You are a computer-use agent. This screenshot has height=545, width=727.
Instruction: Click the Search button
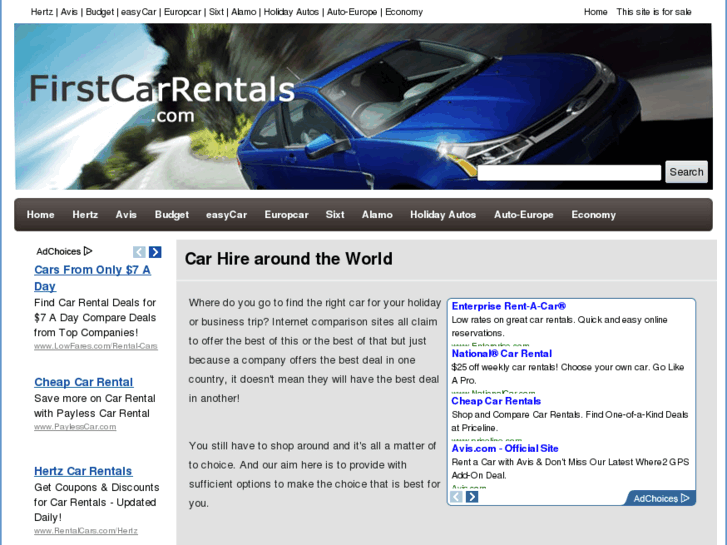[x=686, y=172]
